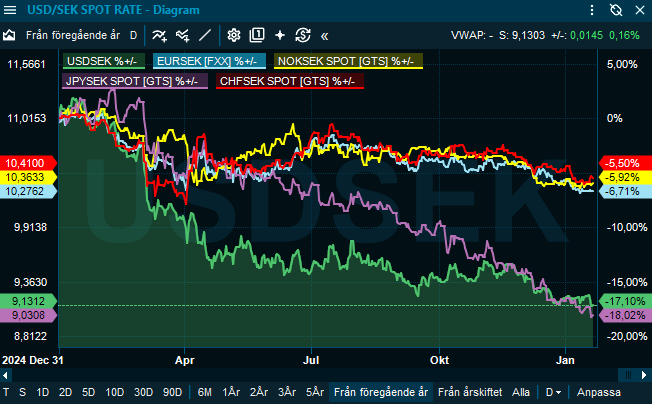Screen dimensions: 652x404
Task: Select the draw line tool
Action: (205, 35)
